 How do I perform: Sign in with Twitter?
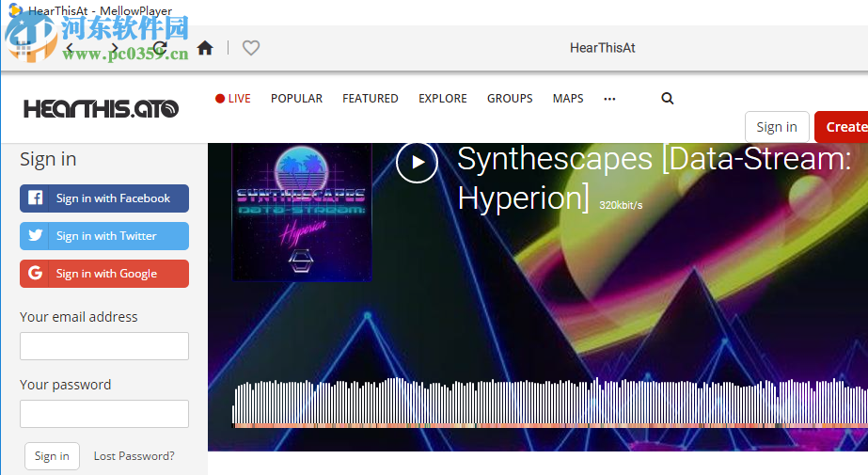[104, 236]
